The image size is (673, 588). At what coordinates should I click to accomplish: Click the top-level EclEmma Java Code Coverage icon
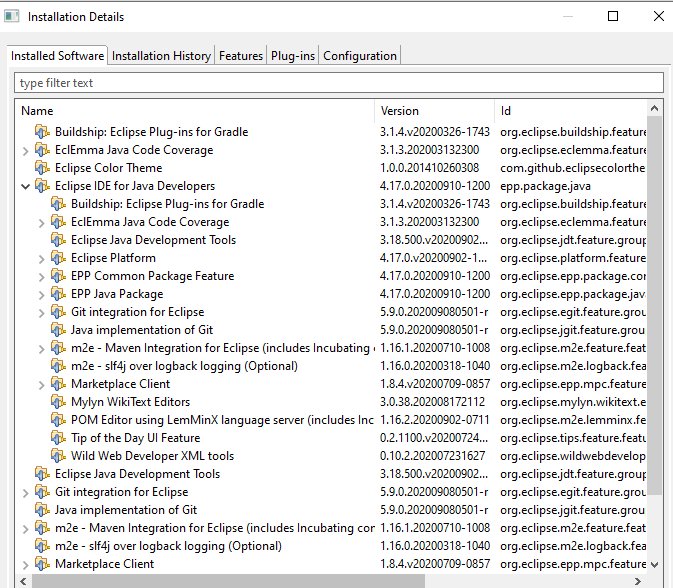pos(42,150)
